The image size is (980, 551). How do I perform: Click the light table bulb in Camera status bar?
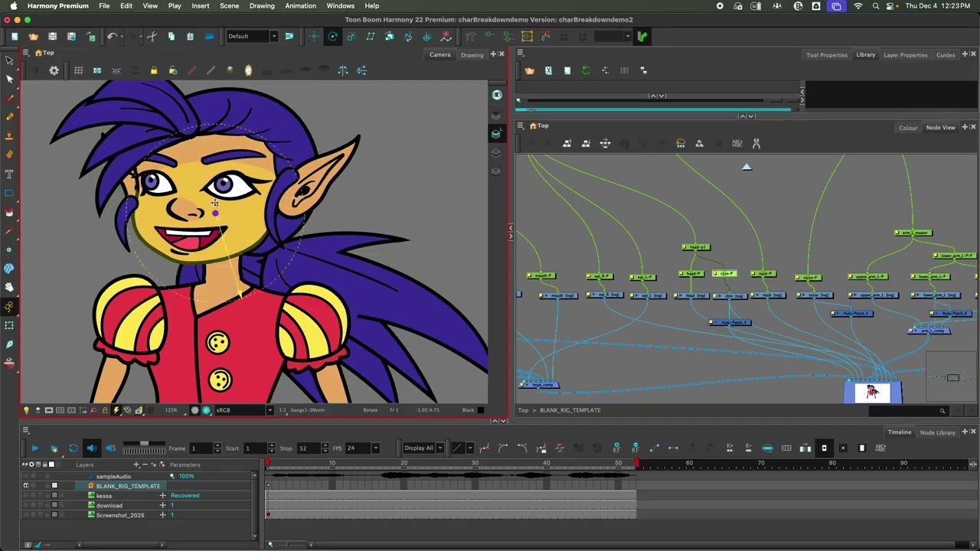26,410
